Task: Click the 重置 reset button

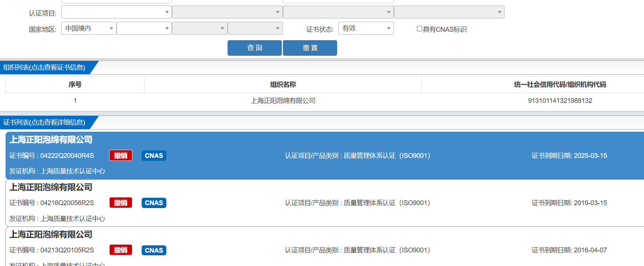Action: click(310, 48)
